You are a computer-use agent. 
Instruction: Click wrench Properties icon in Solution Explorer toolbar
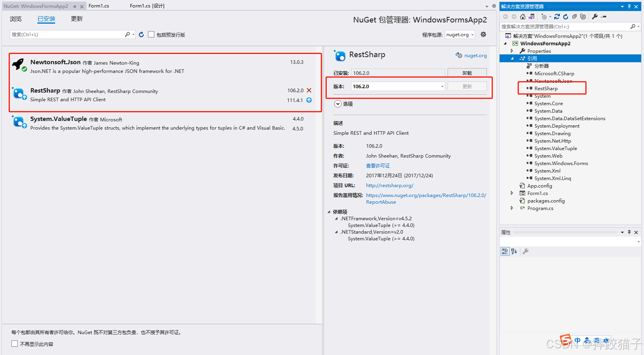point(595,17)
